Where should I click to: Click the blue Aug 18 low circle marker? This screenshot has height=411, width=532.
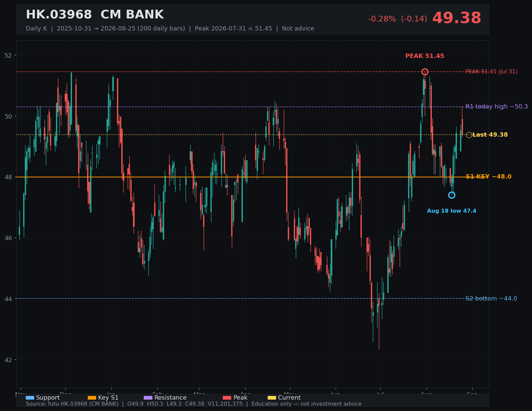452,195
